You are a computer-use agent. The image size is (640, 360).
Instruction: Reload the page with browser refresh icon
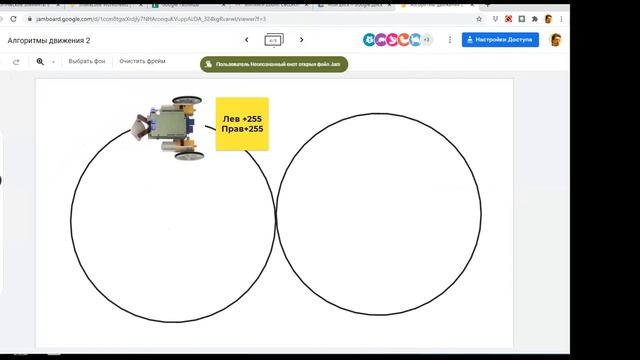[x=13, y=19]
